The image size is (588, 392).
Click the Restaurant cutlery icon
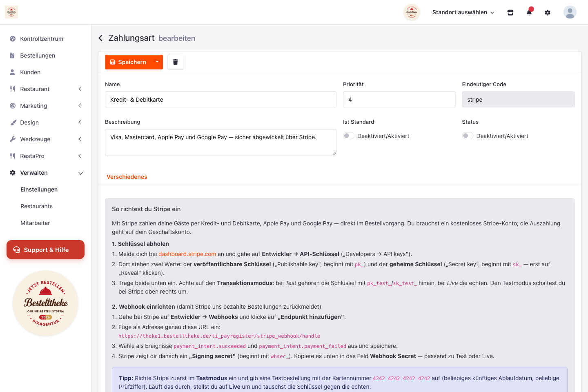coord(12,89)
